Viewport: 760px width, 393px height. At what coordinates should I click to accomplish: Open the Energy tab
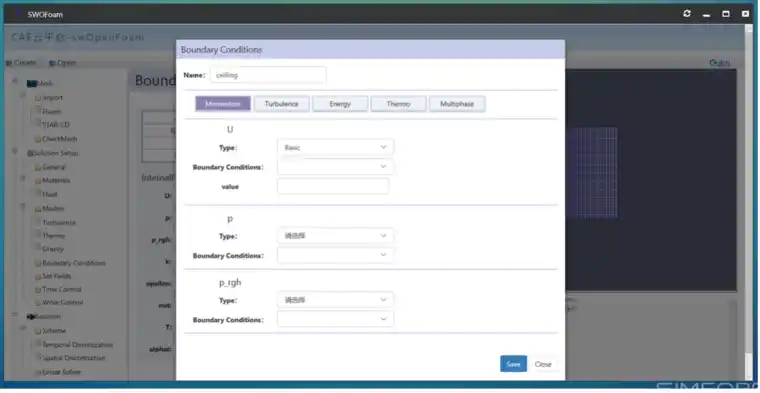pyautogui.click(x=340, y=104)
